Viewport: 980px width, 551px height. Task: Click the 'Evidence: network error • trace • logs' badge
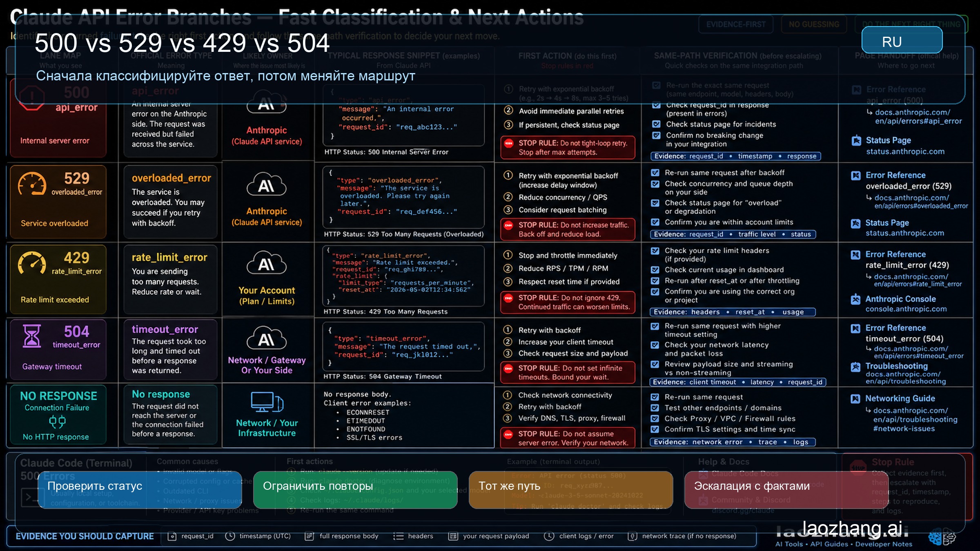coord(733,442)
